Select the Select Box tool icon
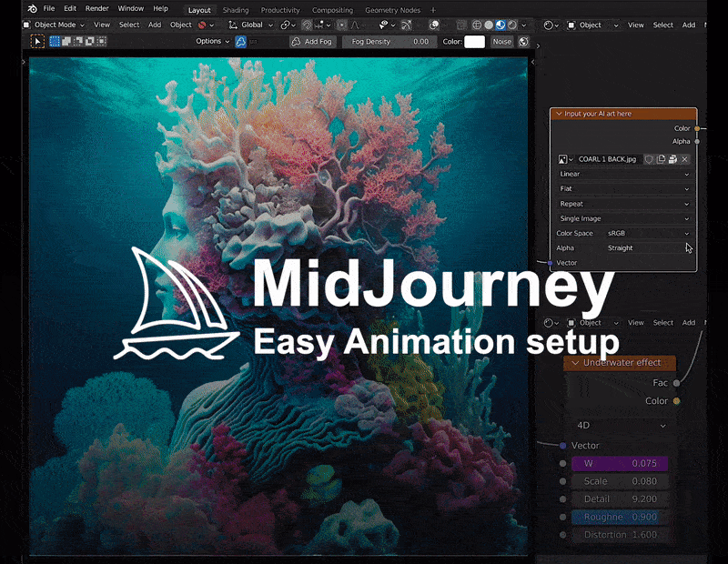This screenshot has width=728, height=564. click(x=37, y=41)
